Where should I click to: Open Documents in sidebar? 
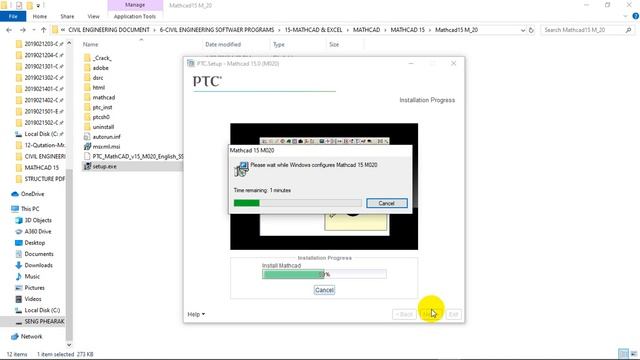(x=34, y=254)
